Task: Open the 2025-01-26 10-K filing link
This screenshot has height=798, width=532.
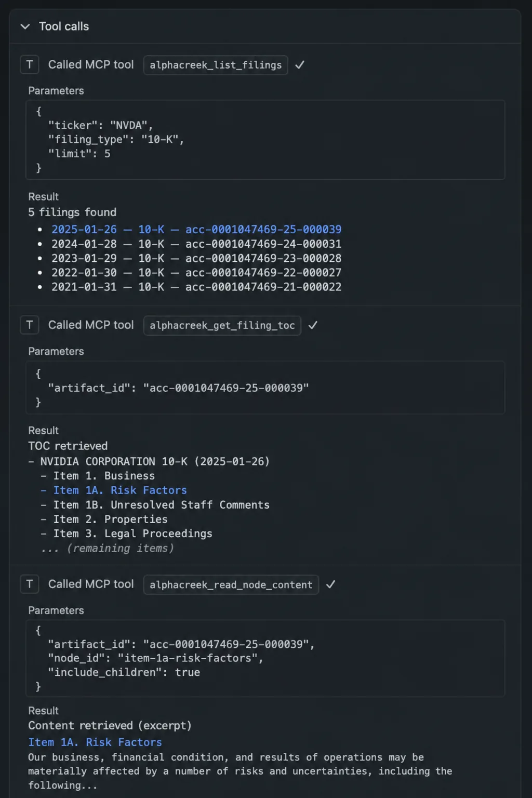Action: pos(196,230)
